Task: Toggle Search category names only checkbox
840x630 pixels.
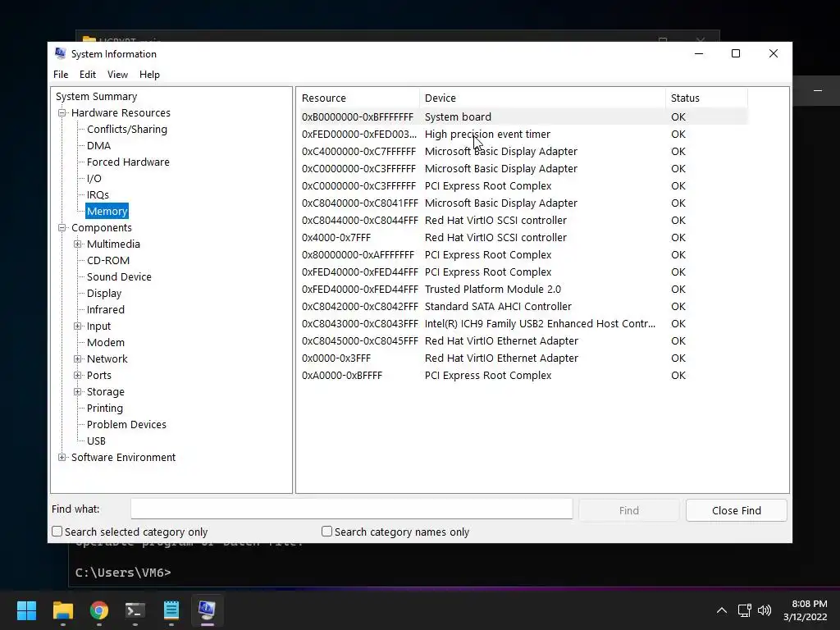Action: pyautogui.click(x=326, y=532)
